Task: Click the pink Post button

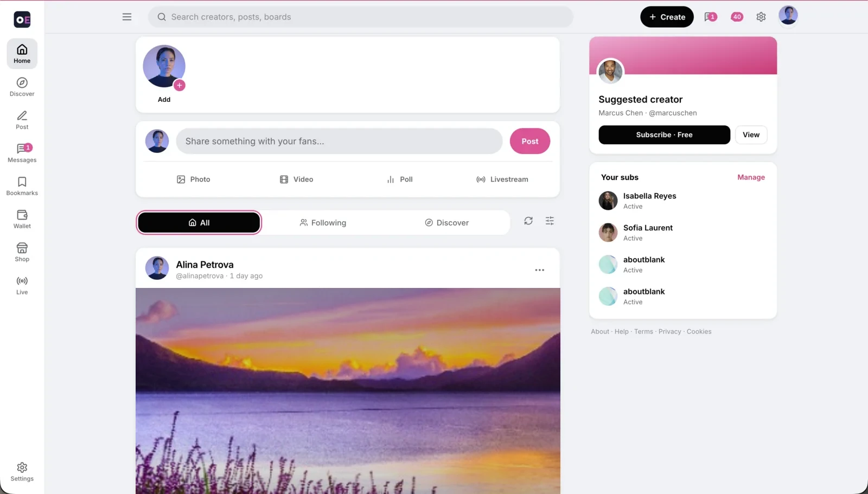Action: click(530, 141)
